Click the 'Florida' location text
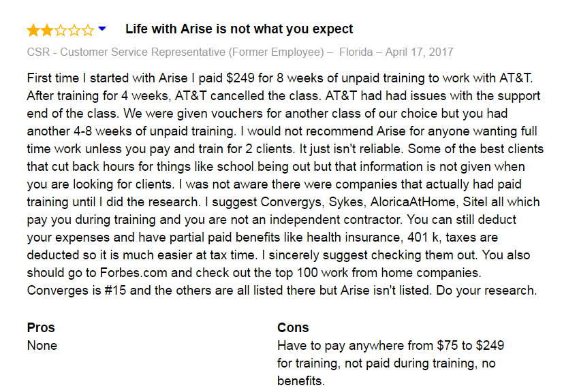The width and height of the screenshot is (579, 392). (x=356, y=52)
